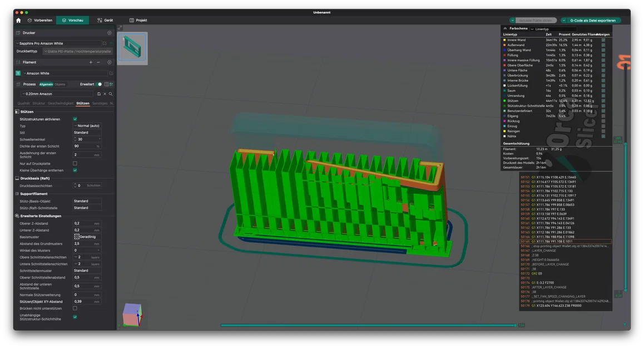Open the Filament settings gear icon
This screenshot has height=348, width=644.
point(110,62)
